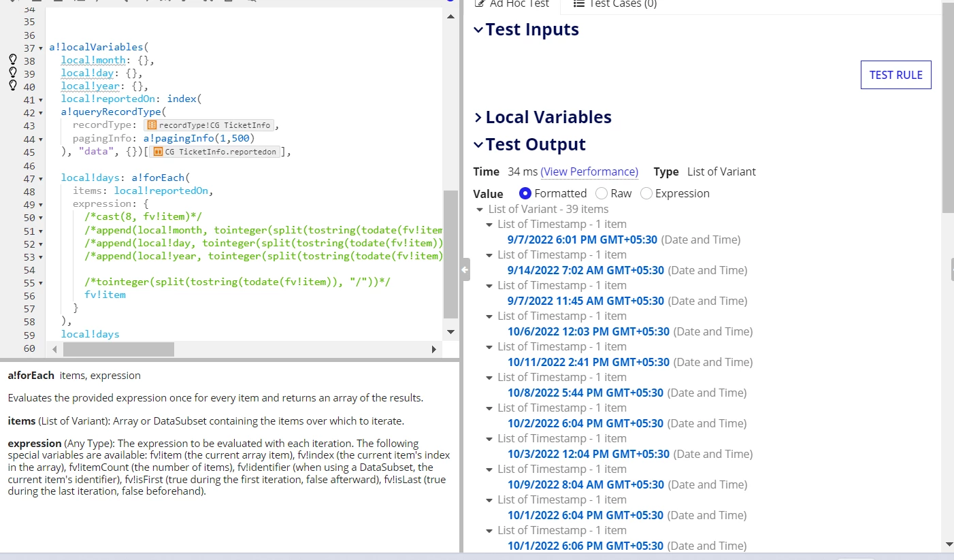Viewport: 954px width, 560px height.
Task: Select the Formatted value option
Action: click(x=525, y=193)
